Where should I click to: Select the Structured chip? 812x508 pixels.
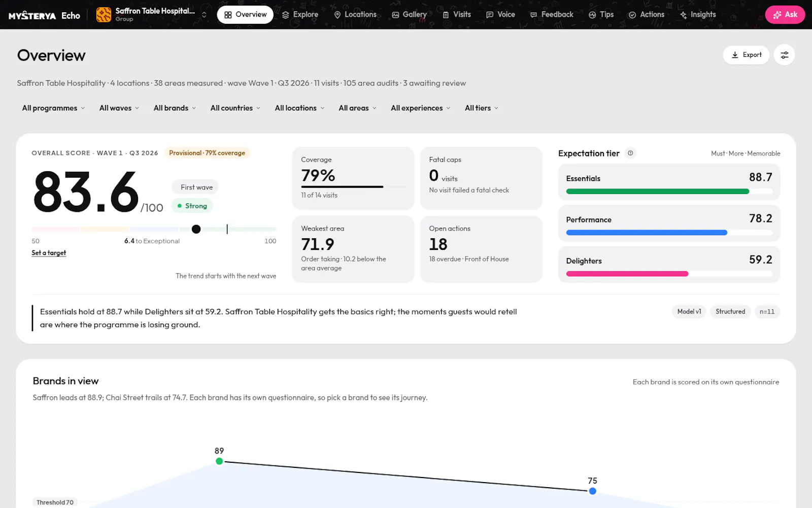click(x=730, y=312)
